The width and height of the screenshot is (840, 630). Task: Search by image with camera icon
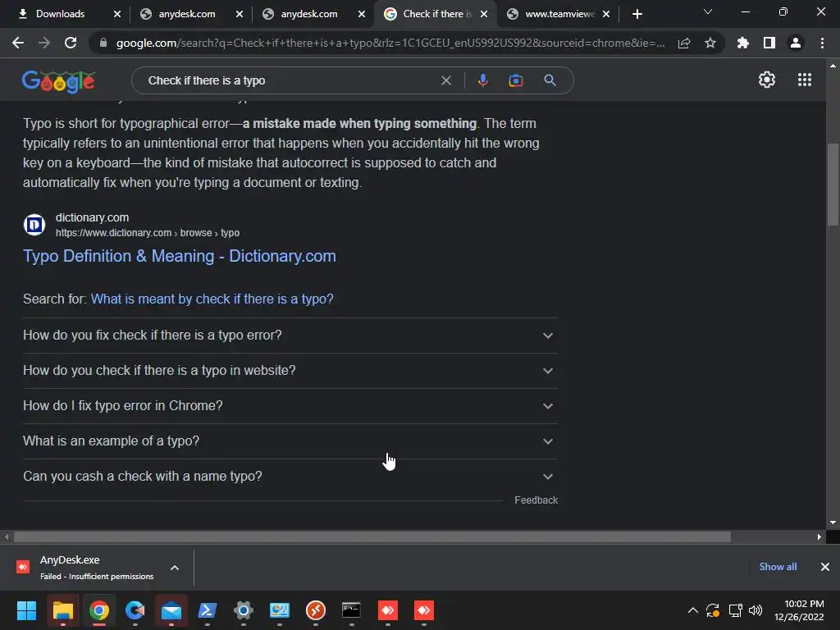pos(516,80)
